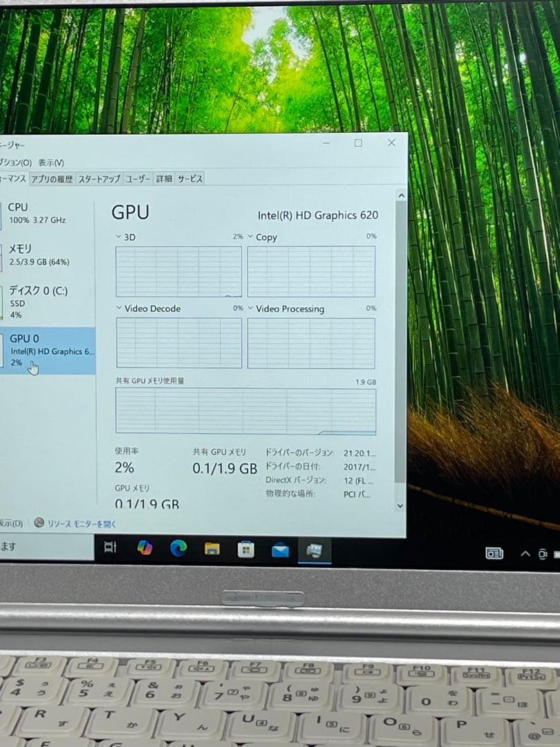
Task: Collapse the Video Processing section
Action: (252, 308)
